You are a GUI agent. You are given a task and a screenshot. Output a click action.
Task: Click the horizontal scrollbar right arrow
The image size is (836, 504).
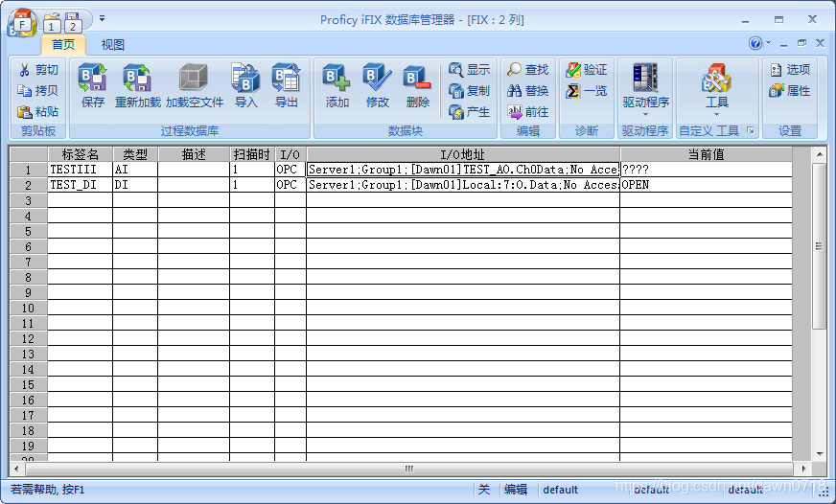[803, 469]
